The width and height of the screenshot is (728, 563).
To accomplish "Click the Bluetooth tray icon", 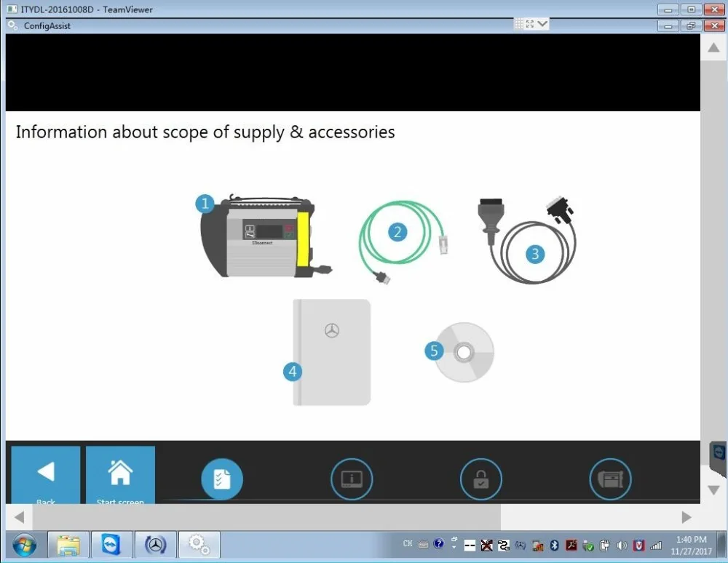I will (554, 546).
